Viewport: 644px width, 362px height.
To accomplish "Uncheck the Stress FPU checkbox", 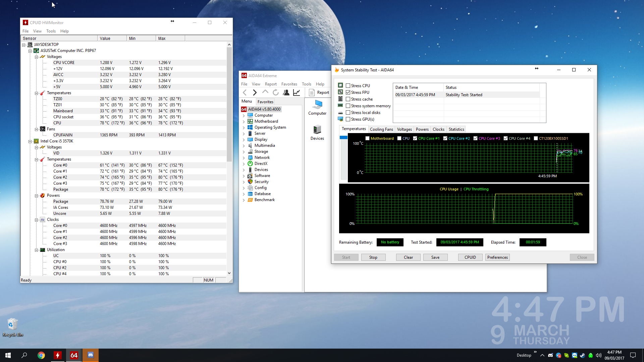I will click(x=348, y=93).
